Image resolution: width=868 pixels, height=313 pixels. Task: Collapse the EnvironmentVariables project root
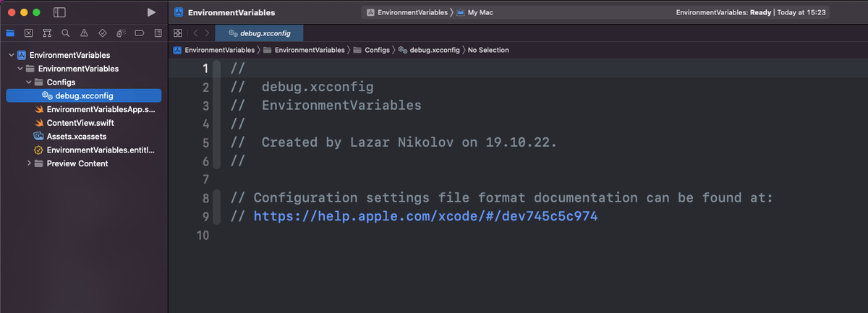(x=12, y=55)
